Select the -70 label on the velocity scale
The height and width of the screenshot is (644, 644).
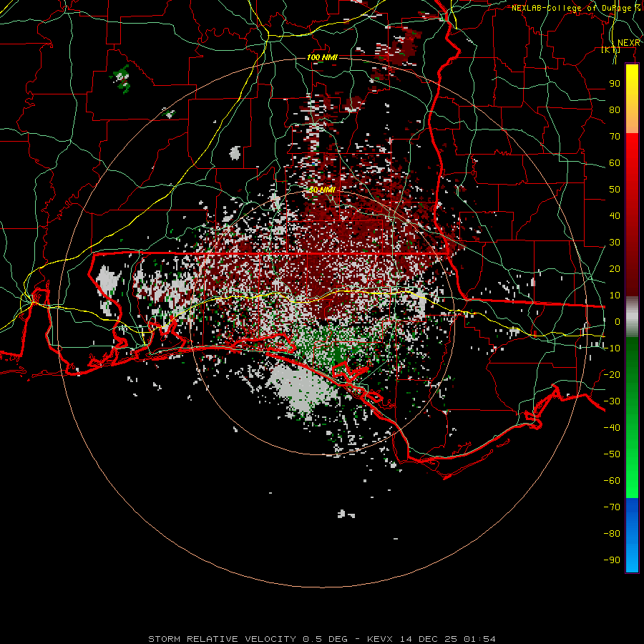pos(612,507)
